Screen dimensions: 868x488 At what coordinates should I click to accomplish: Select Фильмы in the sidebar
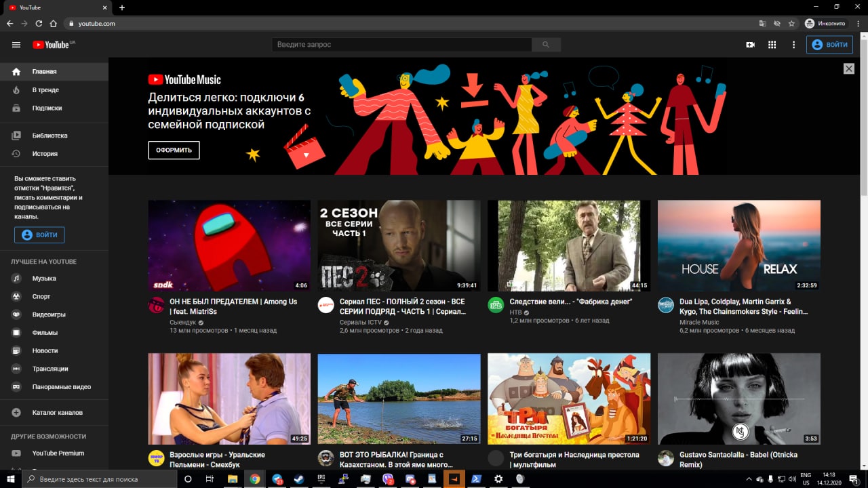[54, 333]
